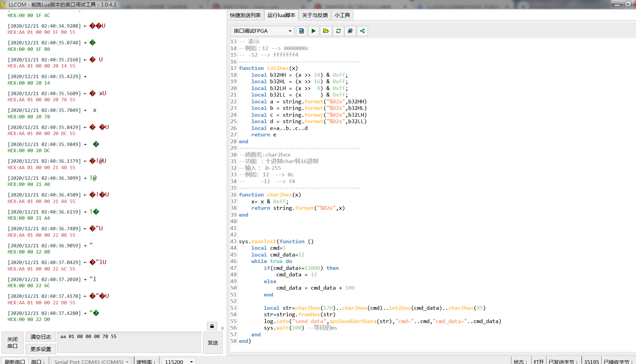Click code line 'function int2hex(x)'
This screenshot has height=364, width=636.
click(268, 68)
